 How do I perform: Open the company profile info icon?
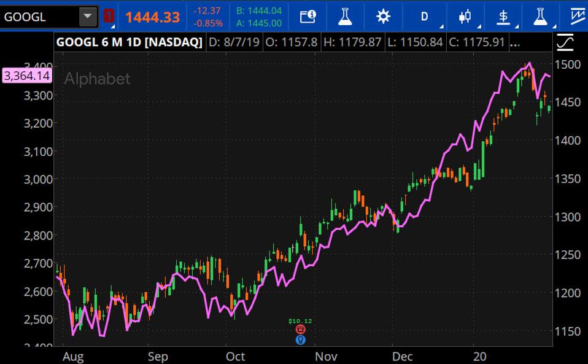pos(308,17)
